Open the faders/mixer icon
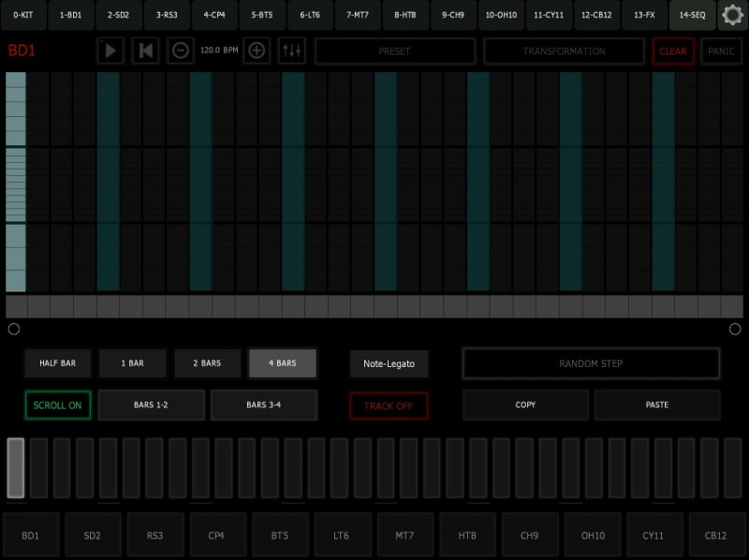 click(290, 51)
